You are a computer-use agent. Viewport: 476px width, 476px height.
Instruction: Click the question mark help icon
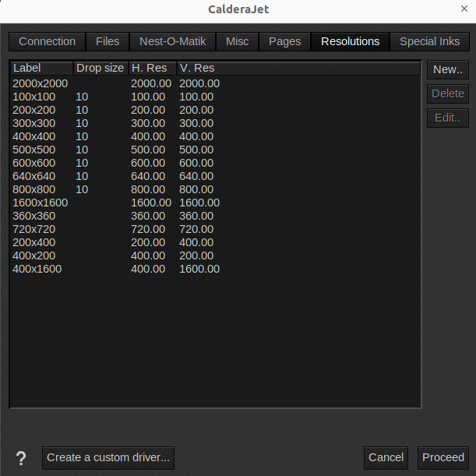(x=21, y=458)
